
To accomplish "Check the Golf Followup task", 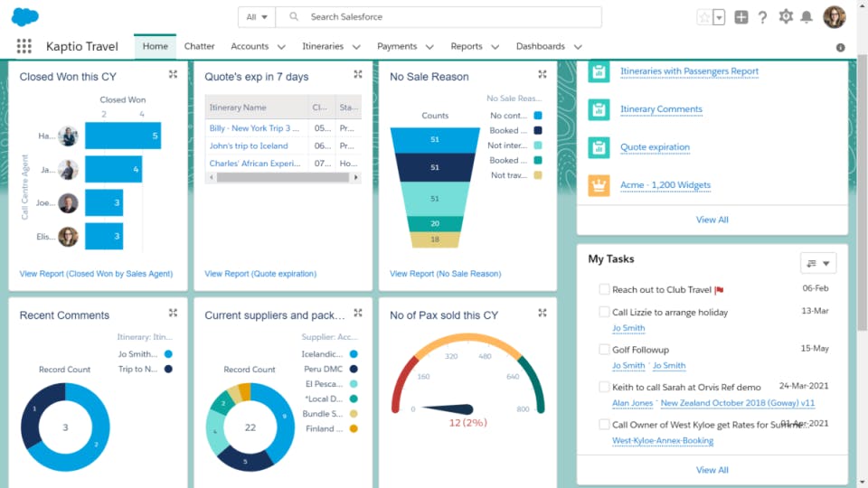I will point(604,350).
